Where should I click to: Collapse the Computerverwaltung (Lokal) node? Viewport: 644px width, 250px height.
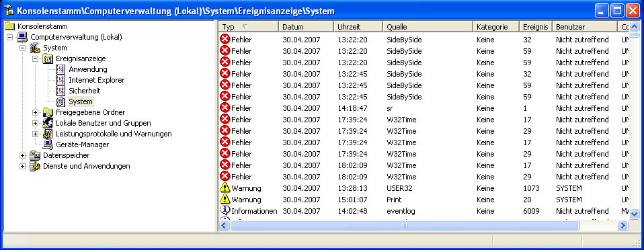point(10,37)
